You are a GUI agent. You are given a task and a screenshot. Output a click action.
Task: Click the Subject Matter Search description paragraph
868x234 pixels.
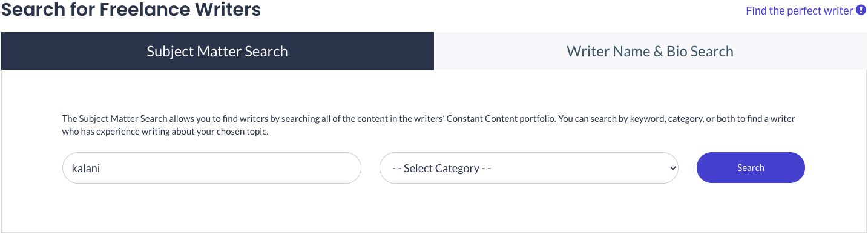pyautogui.click(x=429, y=125)
